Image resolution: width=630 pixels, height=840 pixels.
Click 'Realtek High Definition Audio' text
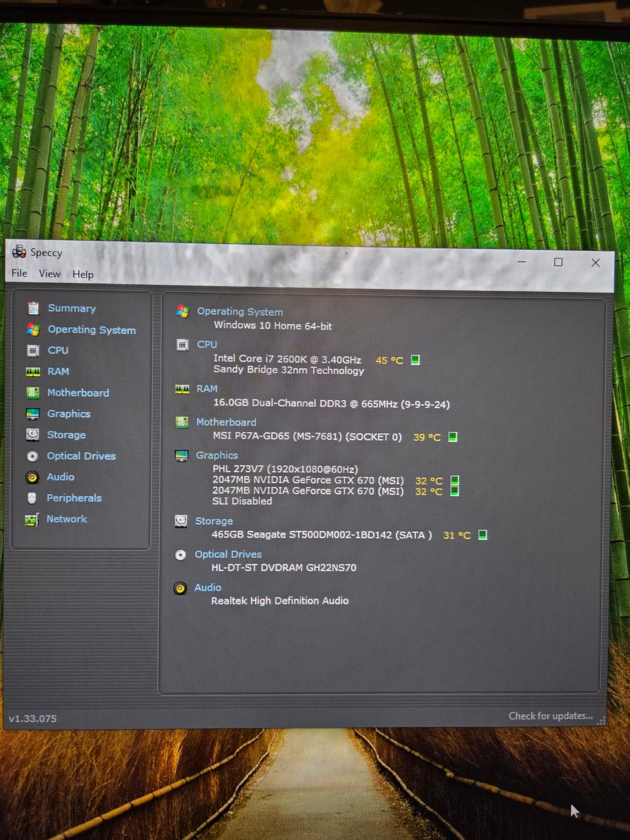click(280, 600)
